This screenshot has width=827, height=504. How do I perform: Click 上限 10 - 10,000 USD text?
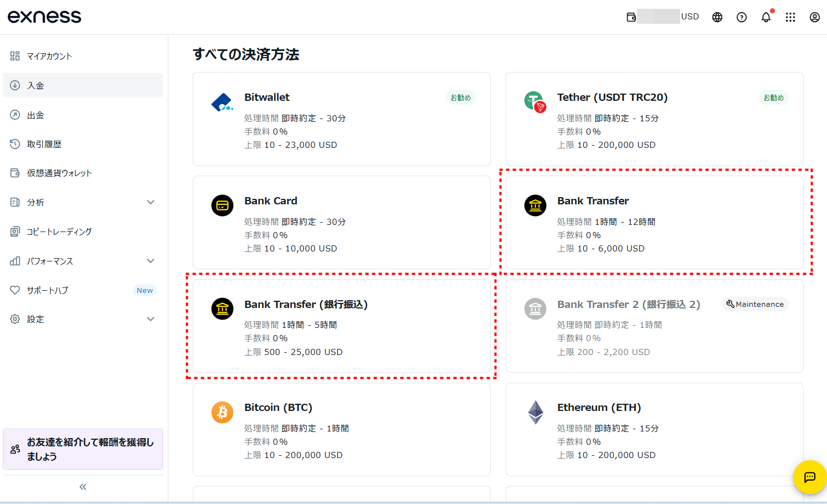pyautogui.click(x=291, y=249)
